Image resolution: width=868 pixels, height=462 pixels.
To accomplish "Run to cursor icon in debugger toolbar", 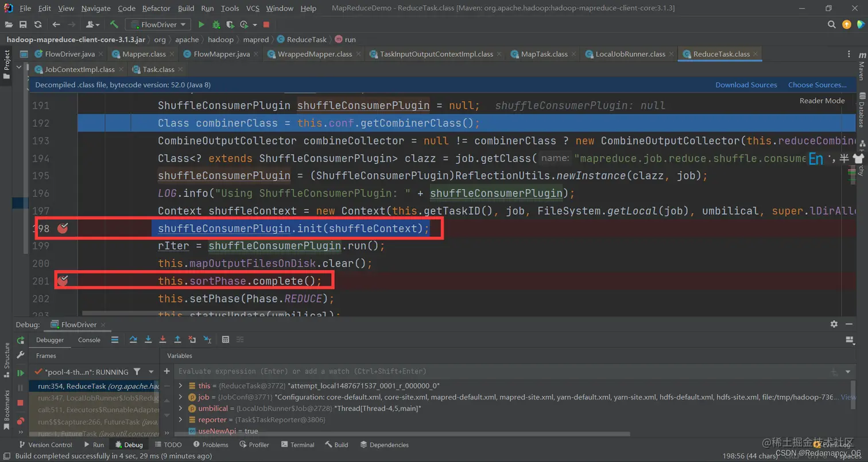I will point(207,340).
